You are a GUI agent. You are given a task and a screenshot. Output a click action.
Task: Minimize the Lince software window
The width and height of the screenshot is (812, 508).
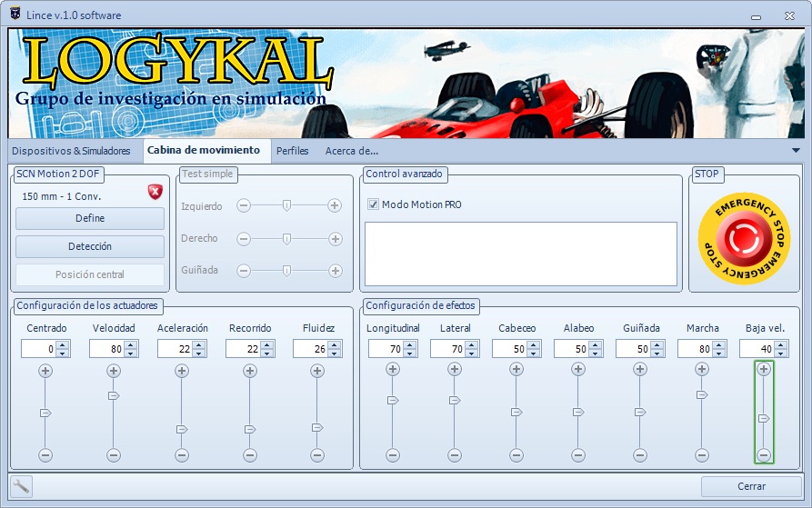click(756, 17)
